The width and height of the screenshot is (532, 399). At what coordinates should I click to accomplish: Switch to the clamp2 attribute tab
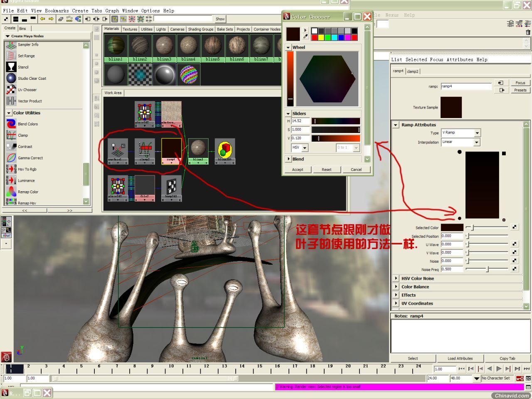413,71
